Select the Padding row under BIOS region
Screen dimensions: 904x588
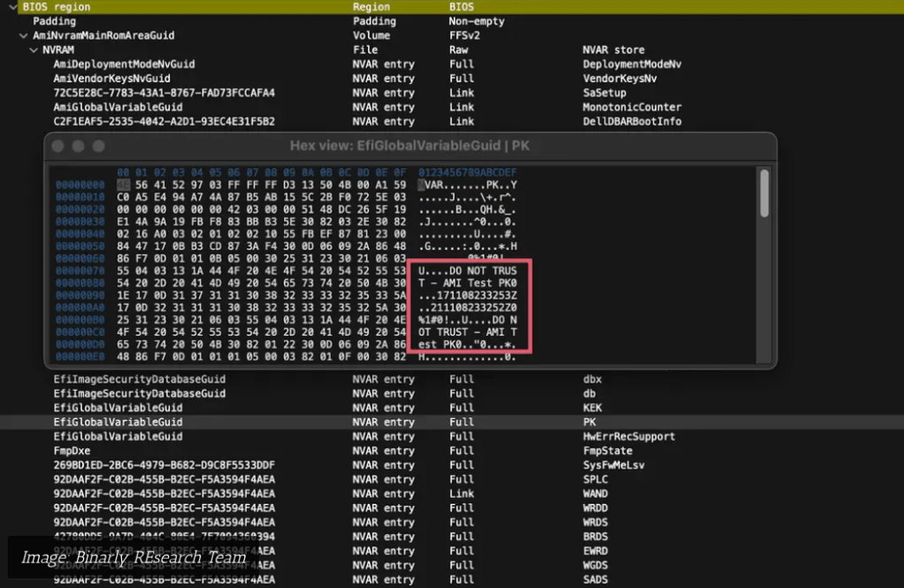tap(55, 21)
